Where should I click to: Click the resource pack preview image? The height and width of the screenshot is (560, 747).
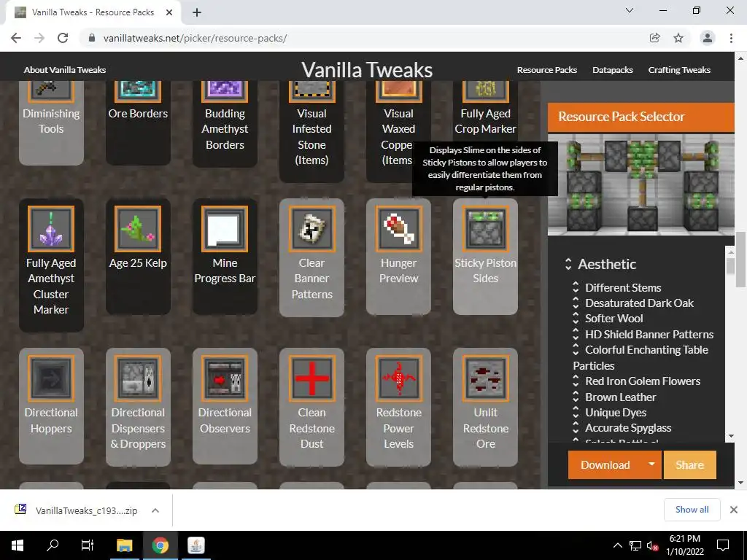coord(640,184)
